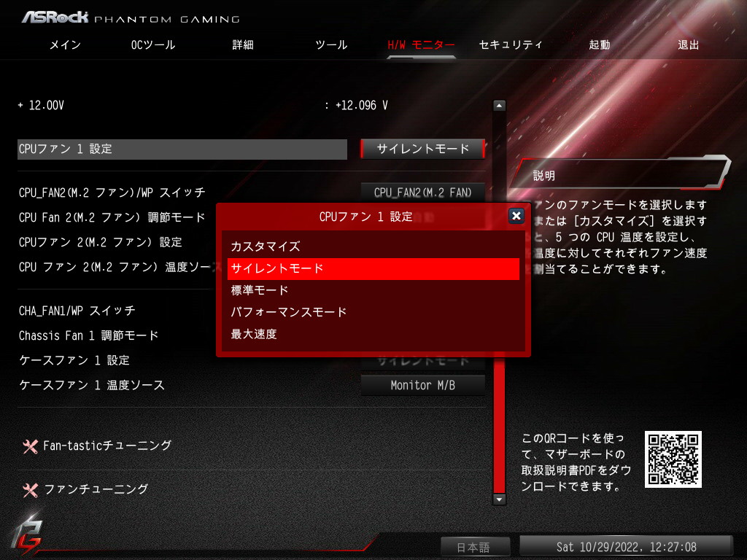Viewport: 747px width, 560px height.
Task: Click the scrollbar up arrow
Action: click(x=499, y=105)
